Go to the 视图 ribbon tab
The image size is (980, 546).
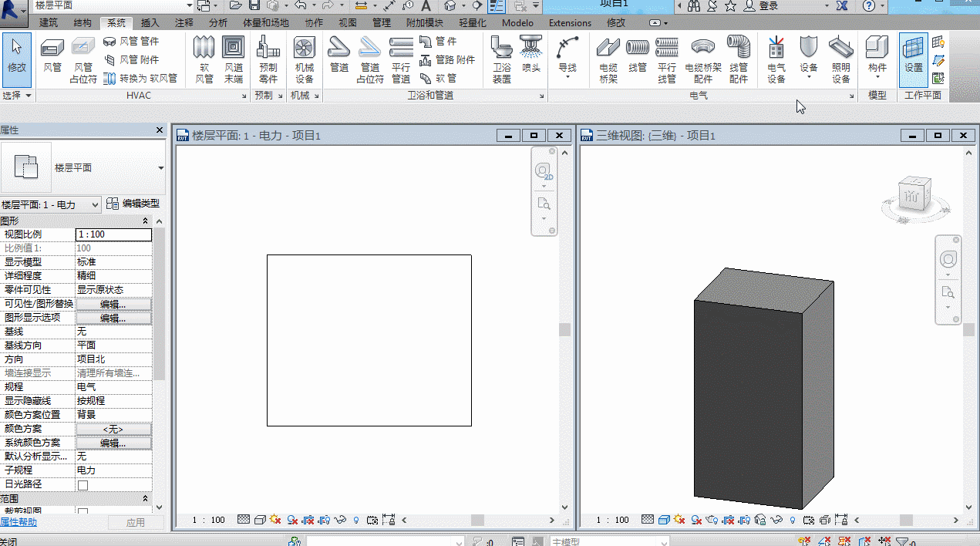click(348, 23)
